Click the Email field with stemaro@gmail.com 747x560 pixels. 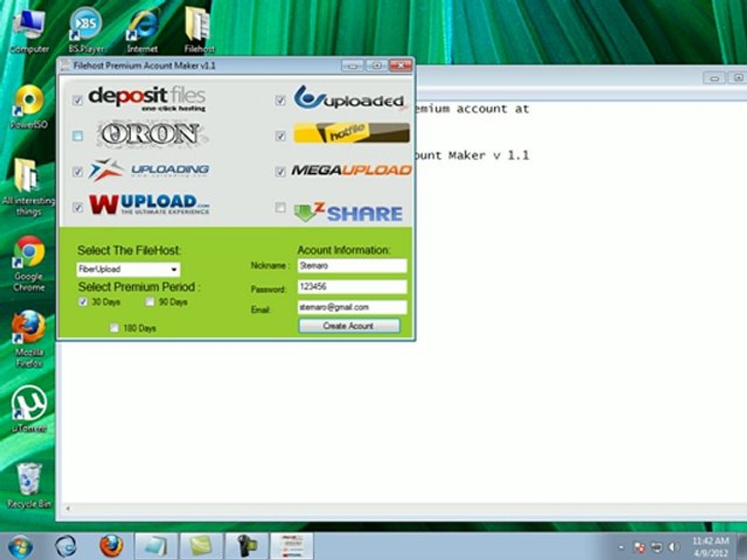click(352, 307)
